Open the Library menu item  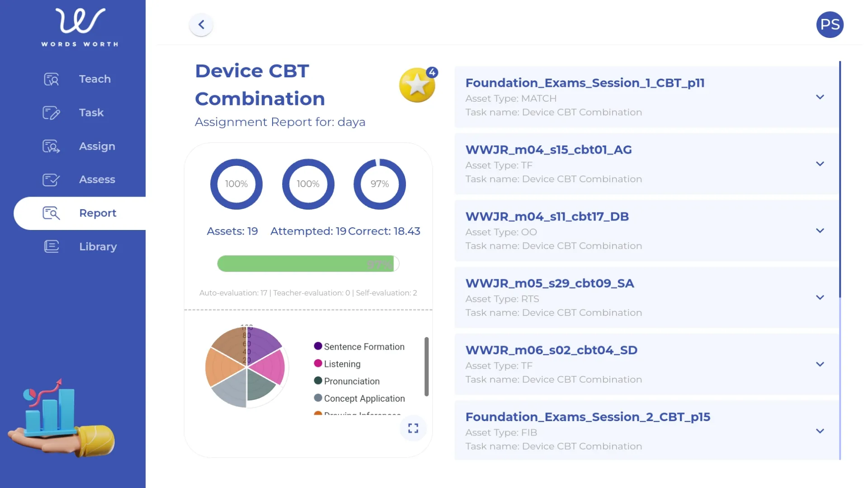tap(98, 247)
